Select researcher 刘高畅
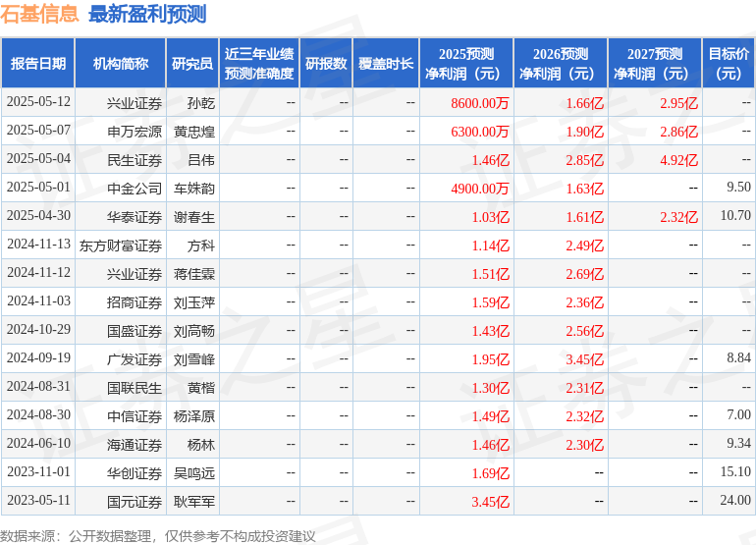The width and height of the screenshot is (756, 545). (x=194, y=330)
